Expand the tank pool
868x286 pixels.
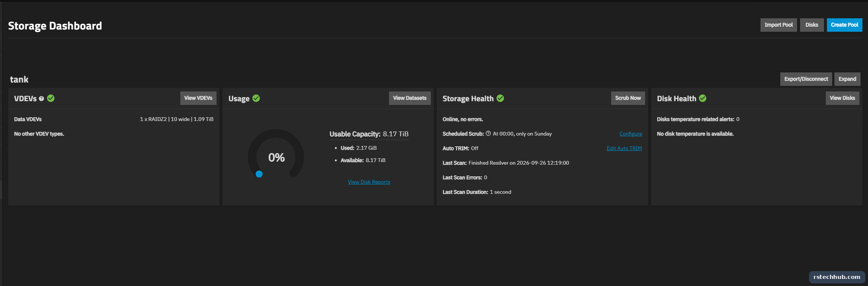(x=847, y=79)
